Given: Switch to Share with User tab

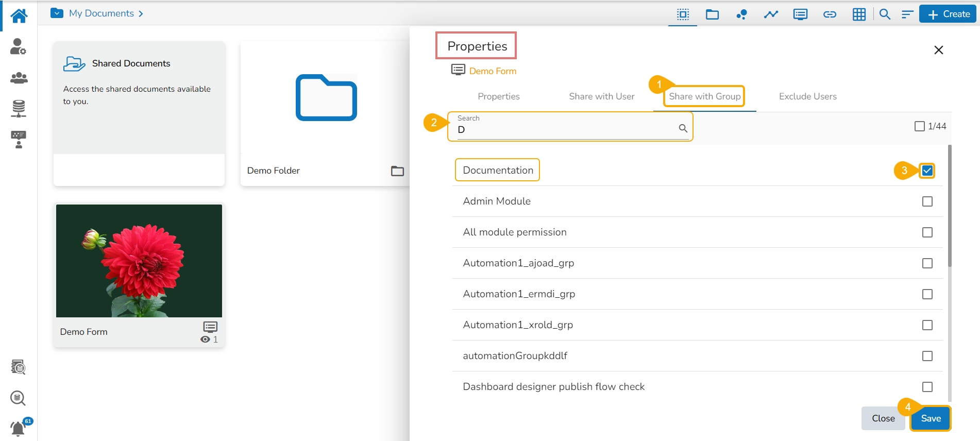Looking at the screenshot, I should [x=601, y=96].
